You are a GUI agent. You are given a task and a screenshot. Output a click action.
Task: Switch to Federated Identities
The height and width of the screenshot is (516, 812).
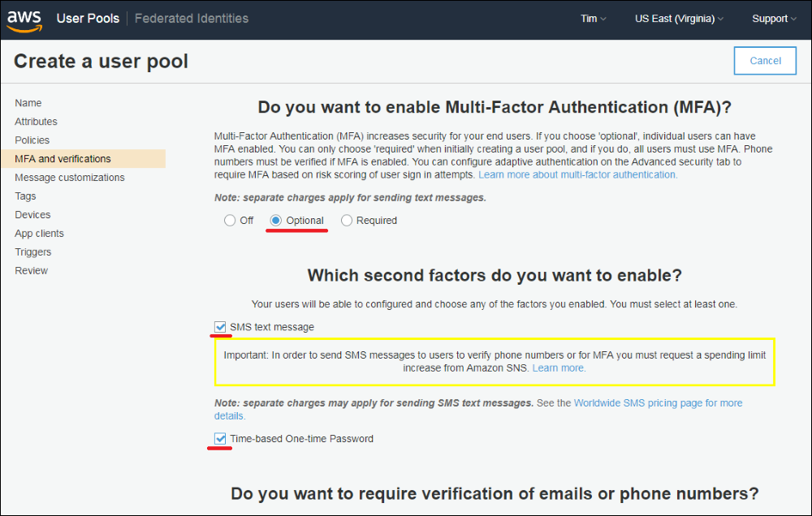[191, 18]
